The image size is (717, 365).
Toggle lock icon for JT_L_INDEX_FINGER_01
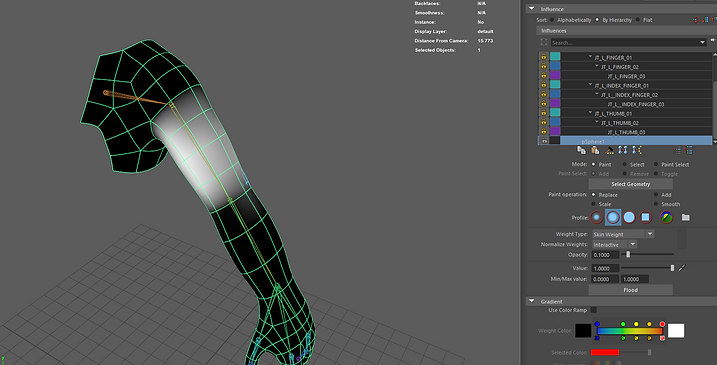(x=544, y=85)
